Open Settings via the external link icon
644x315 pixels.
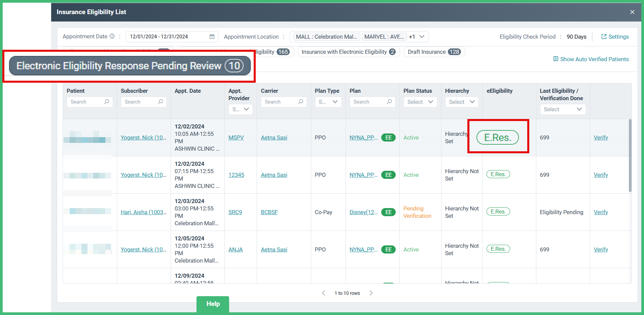(604, 37)
